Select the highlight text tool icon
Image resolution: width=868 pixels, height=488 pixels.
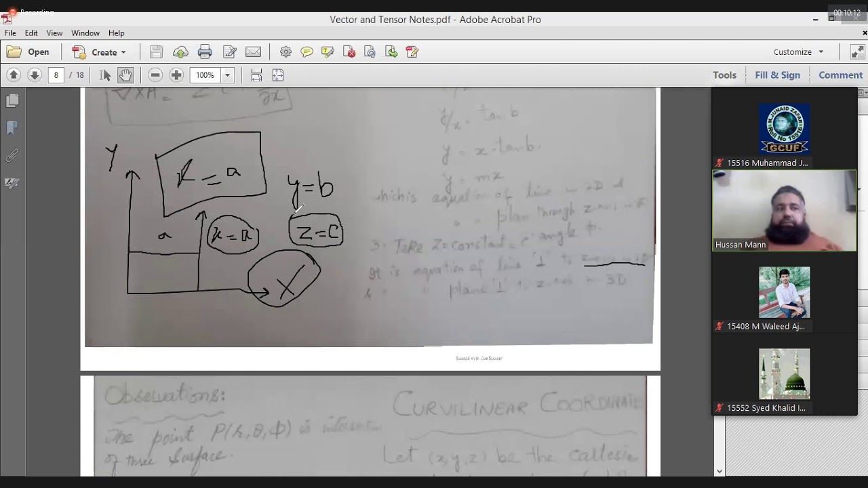[x=328, y=52]
